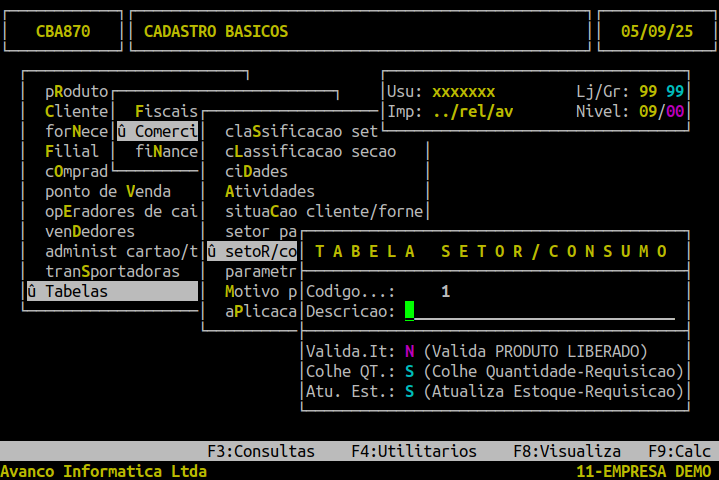Click the CADASTRO BASICOS title
Screen dimensions: 719x480
click(216, 32)
